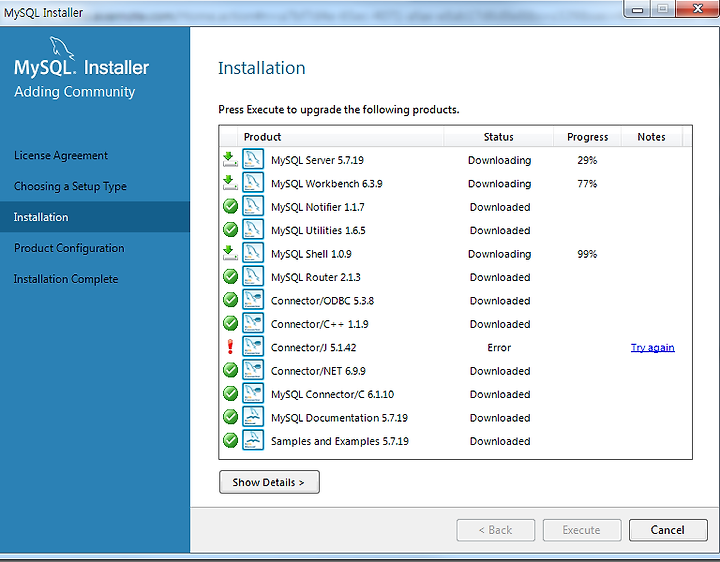Click the product icon beside MySQL Shell 1.0.9
This screenshot has height=562, width=720.
coord(253,253)
